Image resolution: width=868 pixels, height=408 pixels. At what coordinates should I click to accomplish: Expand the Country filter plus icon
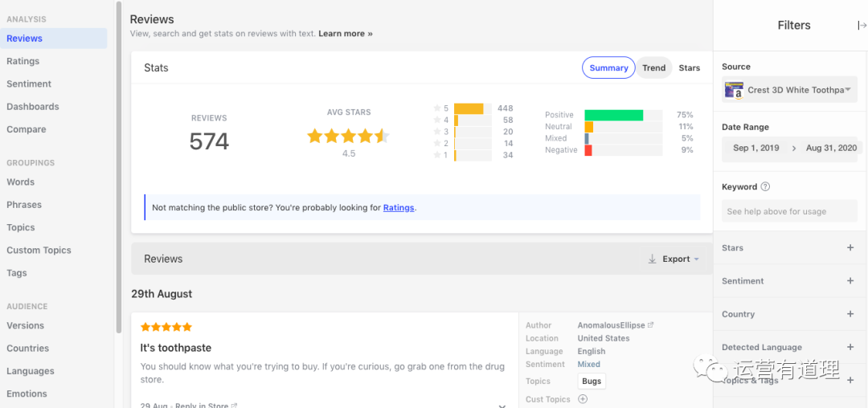point(850,314)
